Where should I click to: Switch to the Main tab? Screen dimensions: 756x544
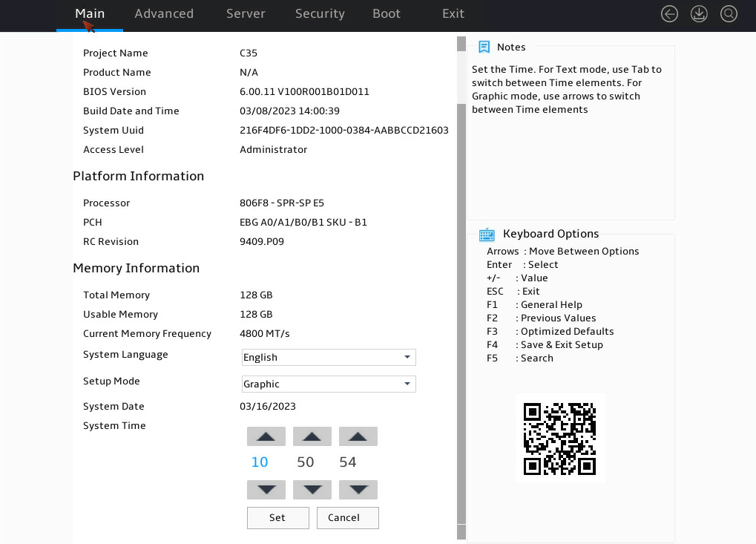pos(90,14)
